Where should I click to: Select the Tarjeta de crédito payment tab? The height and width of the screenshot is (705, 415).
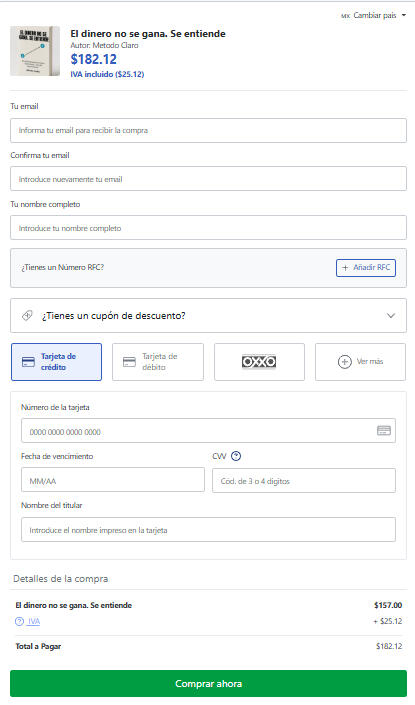pos(57,362)
